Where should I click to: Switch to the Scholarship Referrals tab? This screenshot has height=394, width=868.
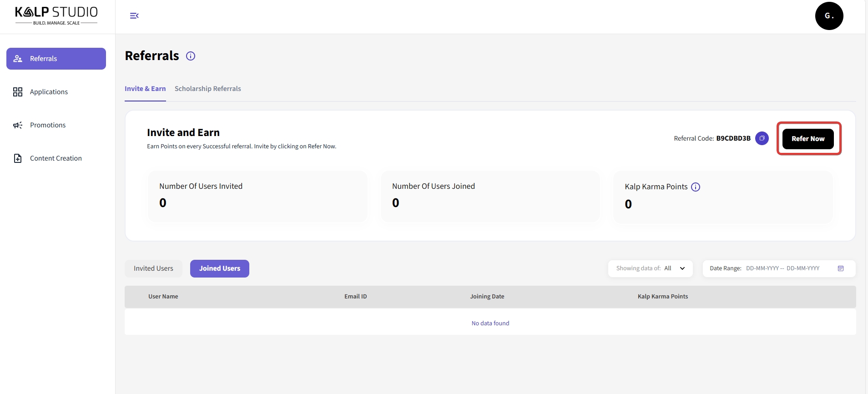(x=207, y=89)
